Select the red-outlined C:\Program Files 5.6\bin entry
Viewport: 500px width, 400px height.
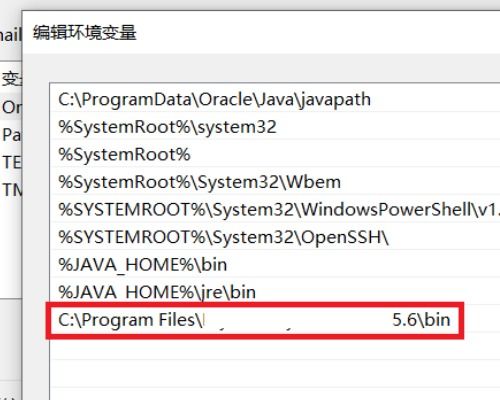click(255, 320)
